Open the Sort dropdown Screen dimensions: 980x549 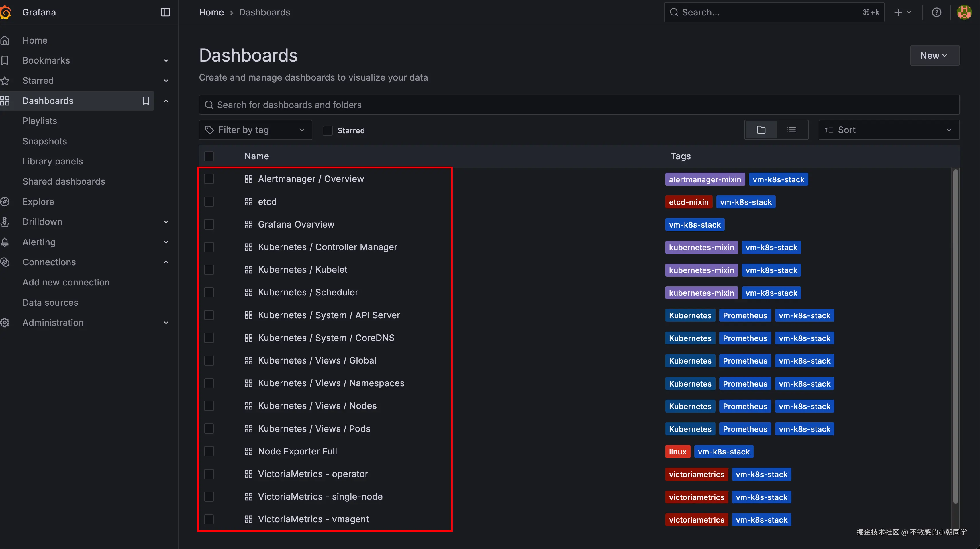pos(889,130)
